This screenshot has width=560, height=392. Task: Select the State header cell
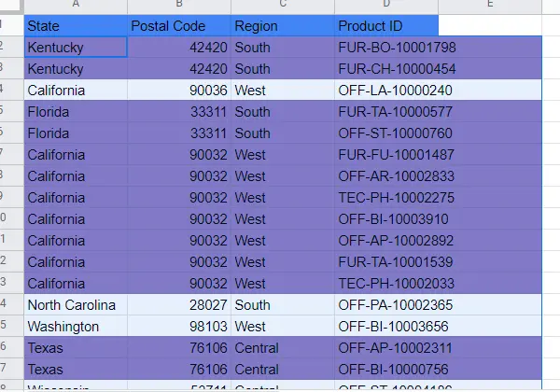[x=76, y=26]
